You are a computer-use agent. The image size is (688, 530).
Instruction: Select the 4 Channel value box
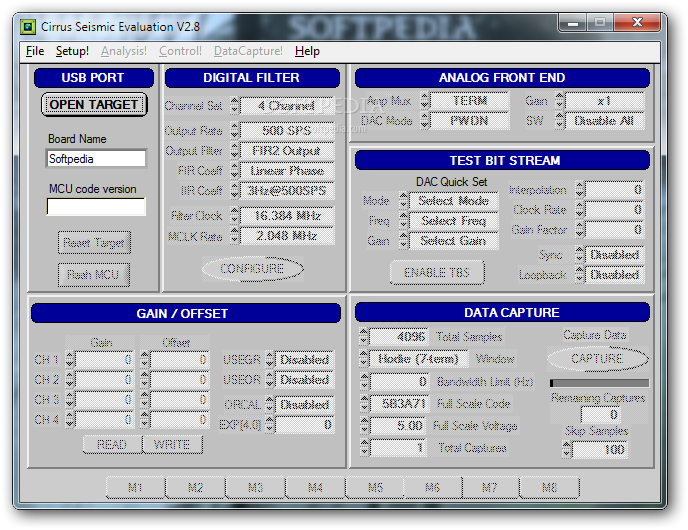click(x=287, y=105)
